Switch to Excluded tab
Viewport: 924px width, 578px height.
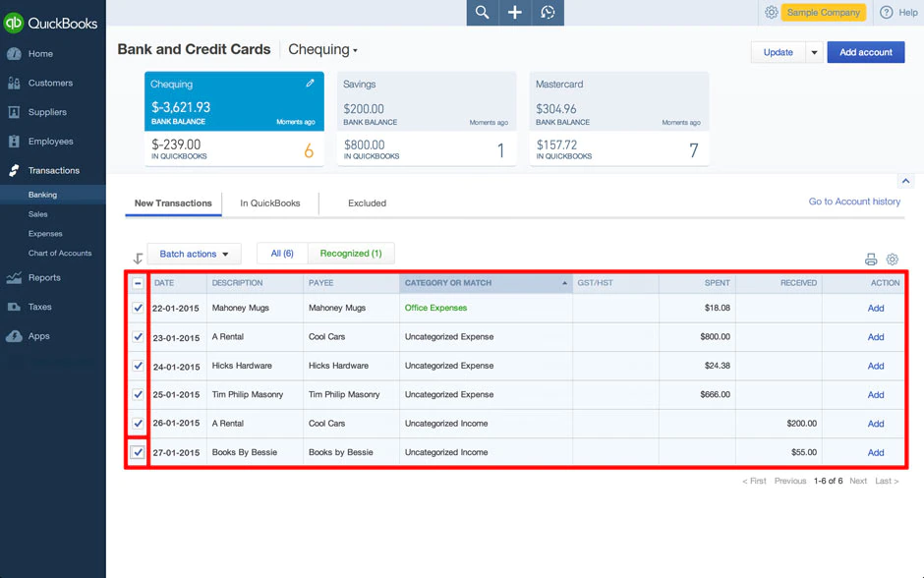(367, 203)
